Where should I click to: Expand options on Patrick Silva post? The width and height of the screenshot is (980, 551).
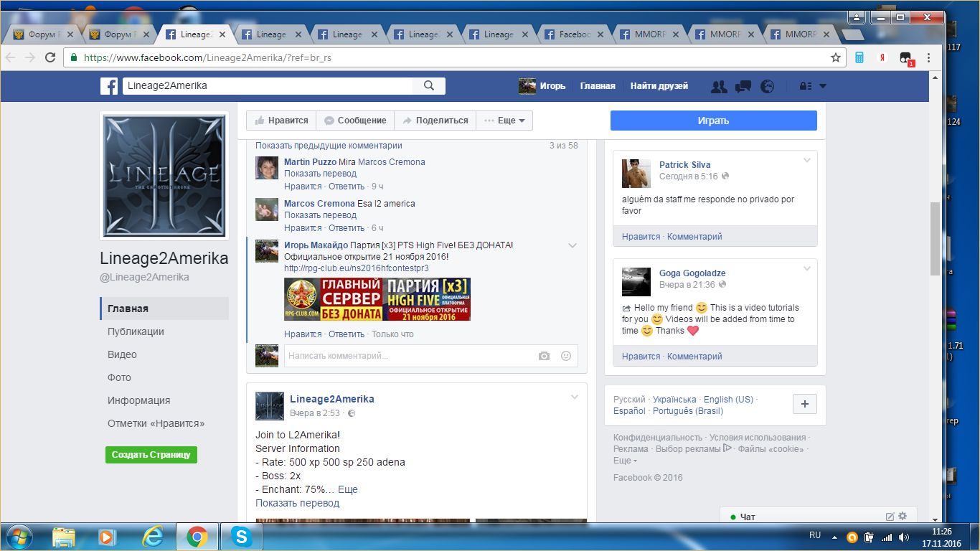(x=807, y=161)
